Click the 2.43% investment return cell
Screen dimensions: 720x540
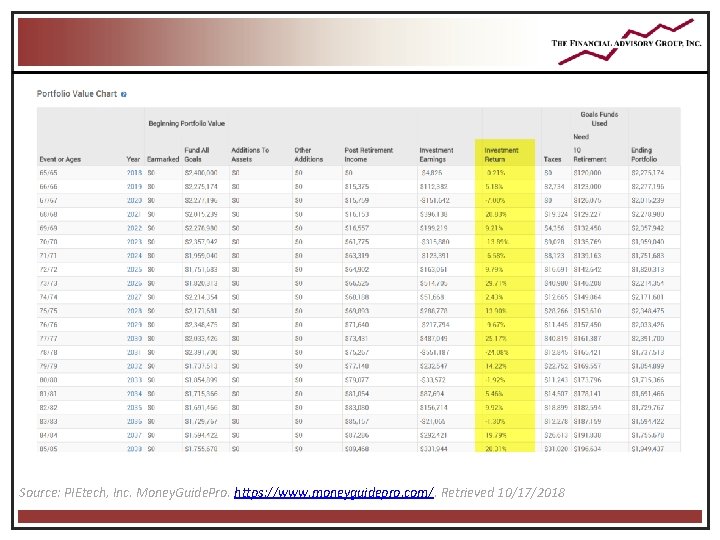494,297
